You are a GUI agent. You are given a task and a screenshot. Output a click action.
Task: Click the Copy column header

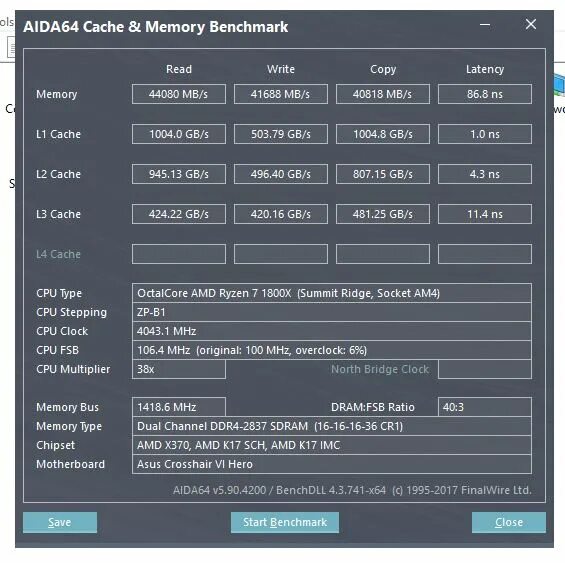pos(383,69)
